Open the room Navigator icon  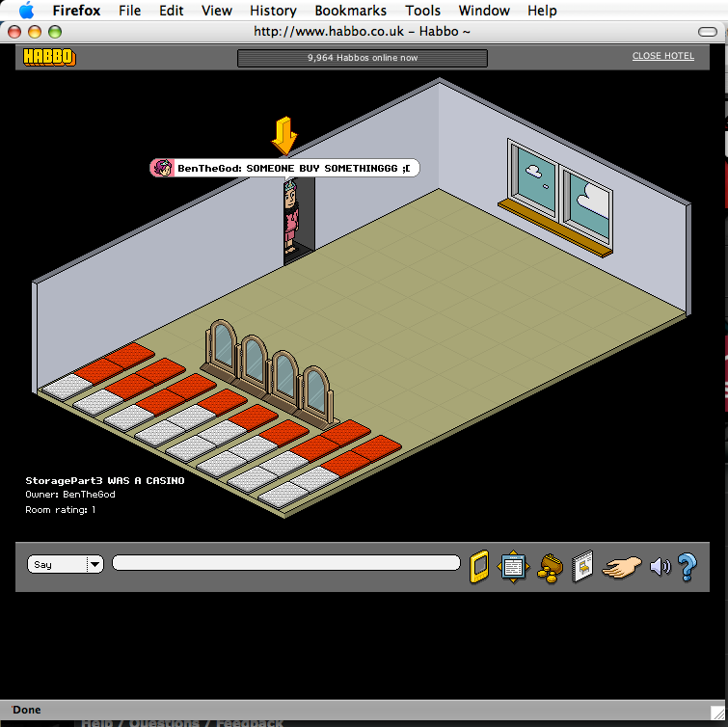(x=512, y=566)
